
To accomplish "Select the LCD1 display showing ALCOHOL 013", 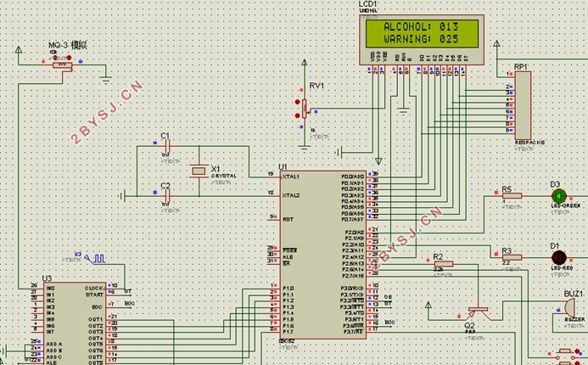I will (x=422, y=40).
